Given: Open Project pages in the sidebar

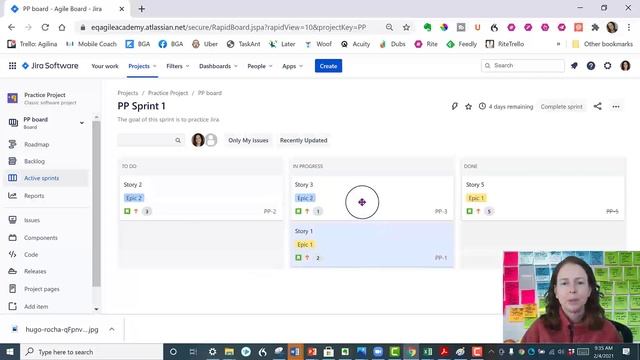Looking at the screenshot, I should pos(42,289).
